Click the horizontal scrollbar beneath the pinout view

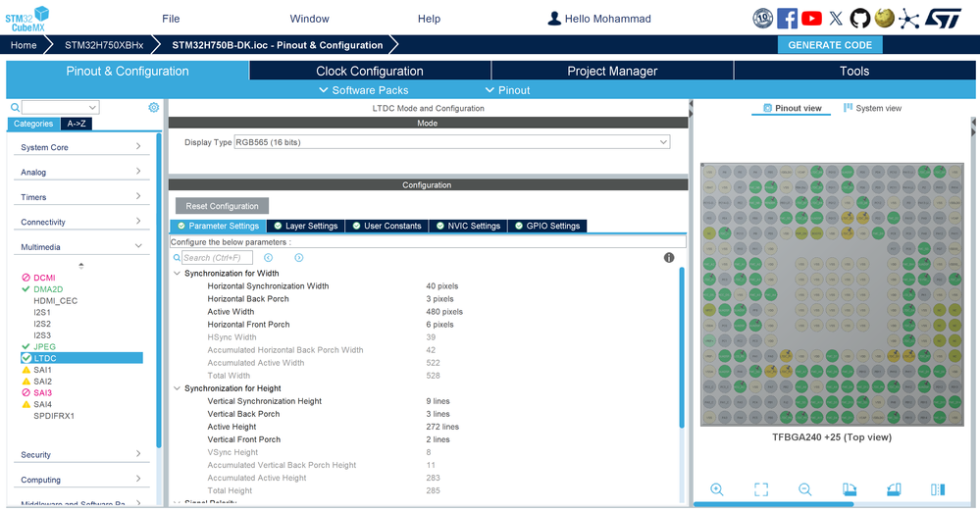pos(774,504)
